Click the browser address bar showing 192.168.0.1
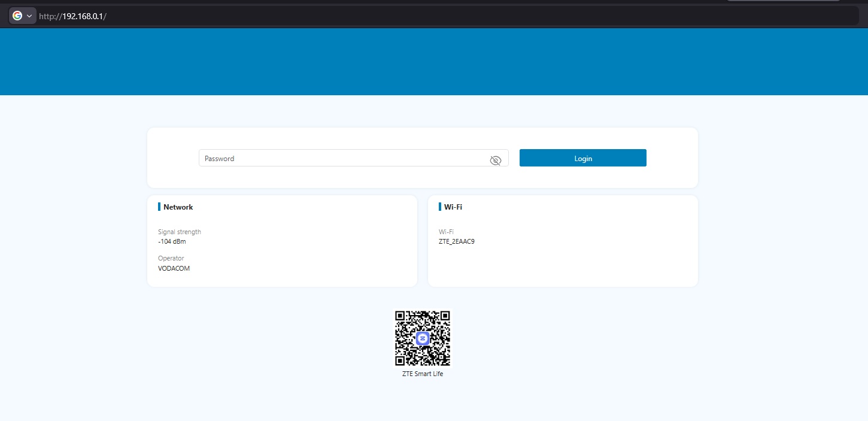 pyautogui.click(x=74, y=16)
